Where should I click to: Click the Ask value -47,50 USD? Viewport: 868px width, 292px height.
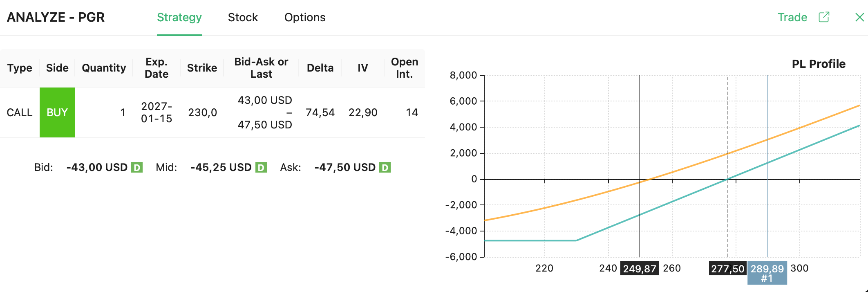pos(345,167)
